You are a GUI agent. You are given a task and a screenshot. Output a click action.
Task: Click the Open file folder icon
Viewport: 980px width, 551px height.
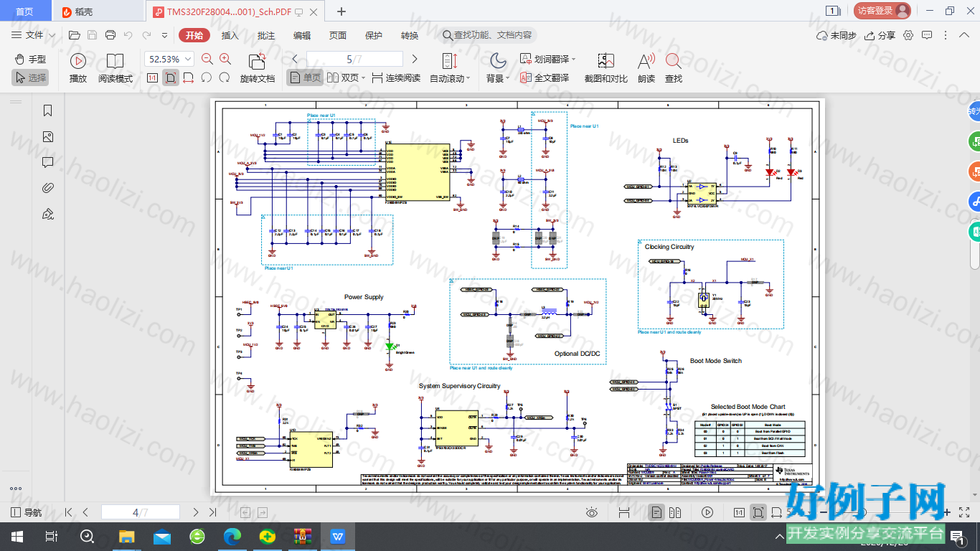(x=74, y=35)
